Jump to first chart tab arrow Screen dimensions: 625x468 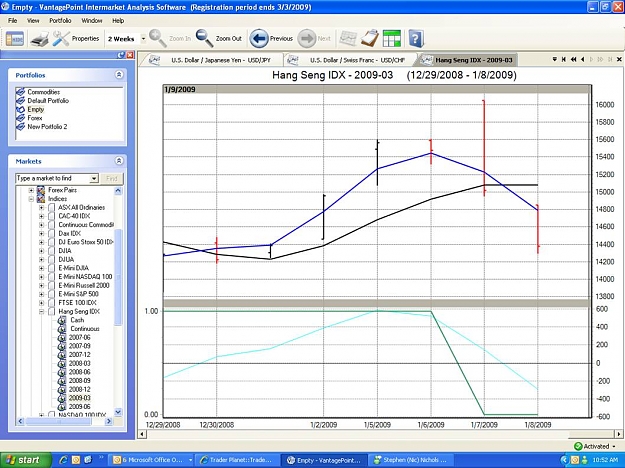point(564,59)
